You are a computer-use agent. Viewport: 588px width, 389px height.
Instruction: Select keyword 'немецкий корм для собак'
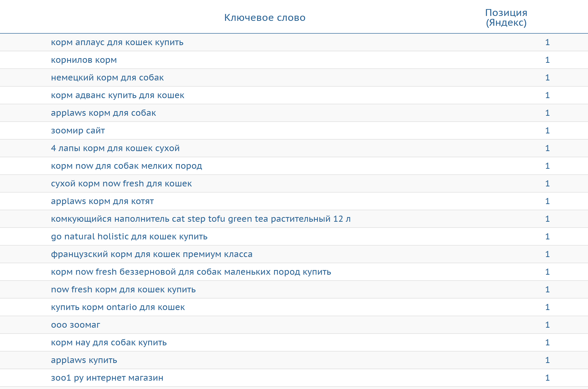[107, 78]
